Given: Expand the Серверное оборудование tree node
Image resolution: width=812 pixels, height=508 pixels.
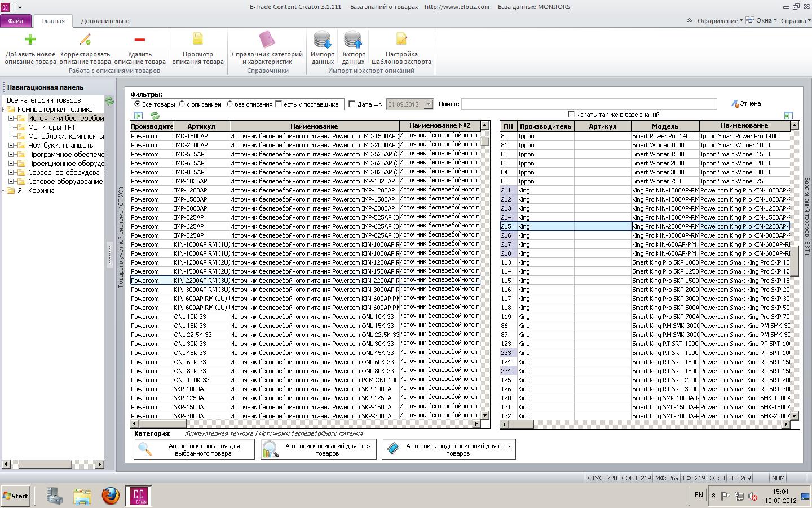Looking at the screenshot, I should tap(11, 173).
